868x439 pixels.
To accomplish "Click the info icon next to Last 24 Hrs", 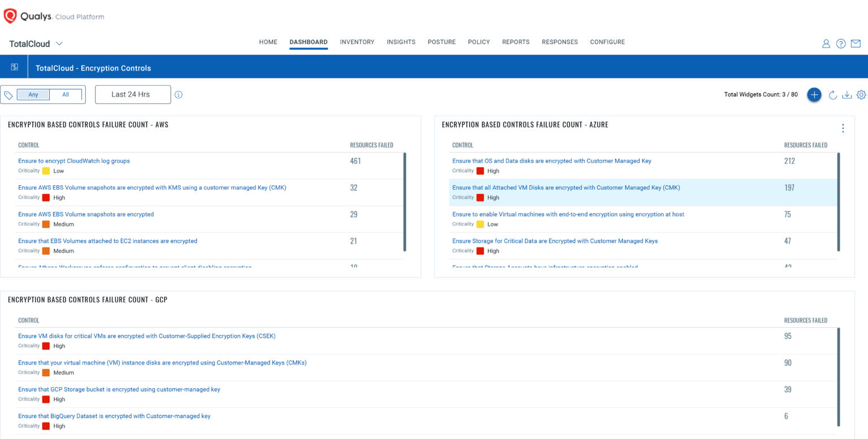I will click(x=179, y=94).
